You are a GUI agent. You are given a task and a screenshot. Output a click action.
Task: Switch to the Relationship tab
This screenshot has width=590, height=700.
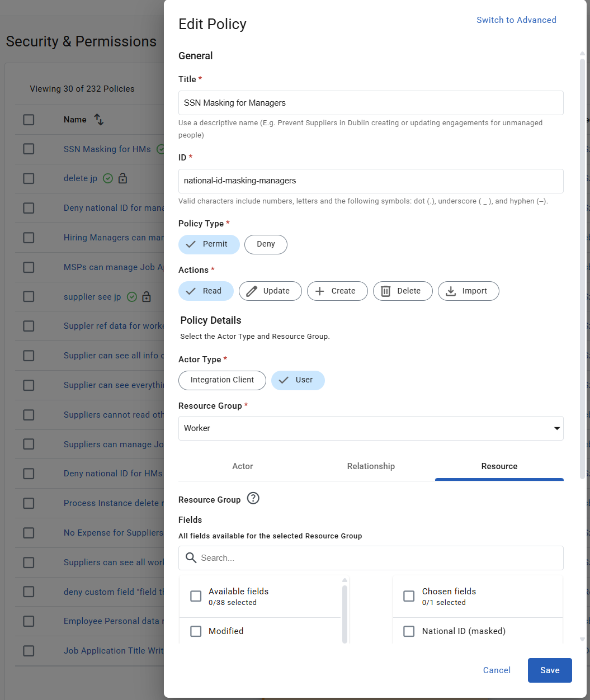[371, 466]
